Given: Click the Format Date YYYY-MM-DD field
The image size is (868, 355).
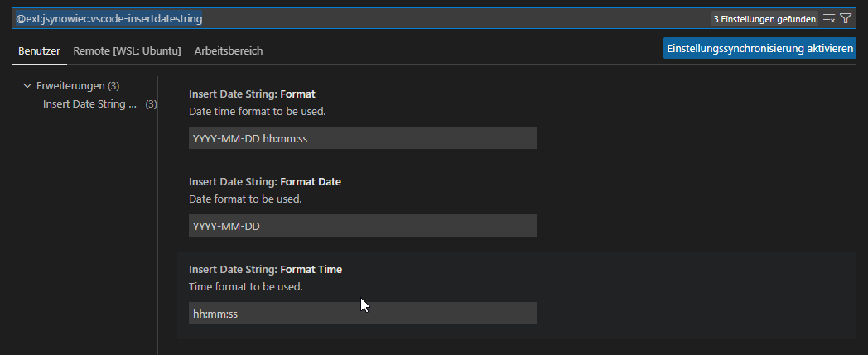Looking at the screenshot, I should point(362,226).
